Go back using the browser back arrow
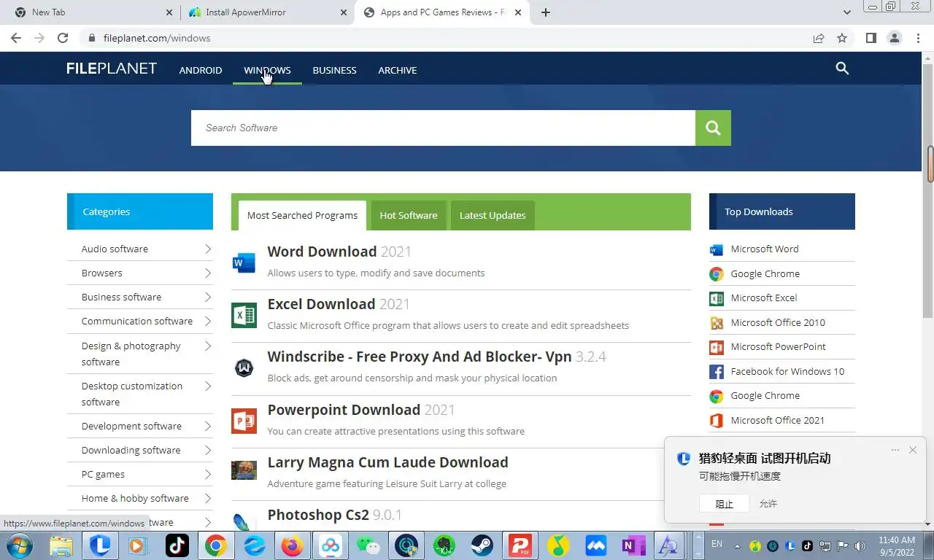This screenshot has width=934, height=560. pos(16,38)
